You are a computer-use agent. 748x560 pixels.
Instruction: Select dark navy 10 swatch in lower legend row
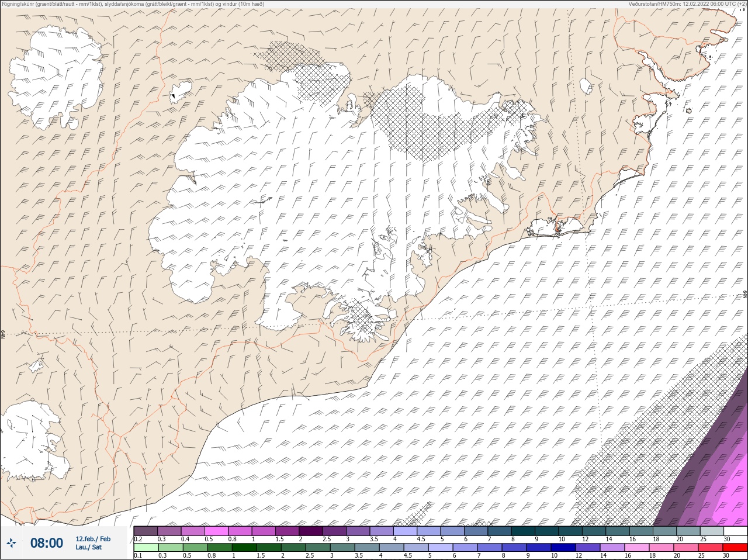click(563, 548)
